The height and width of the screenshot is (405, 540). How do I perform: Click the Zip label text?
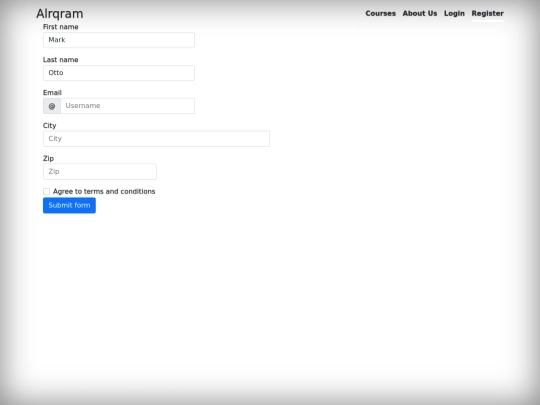click(x=49, y=158)
